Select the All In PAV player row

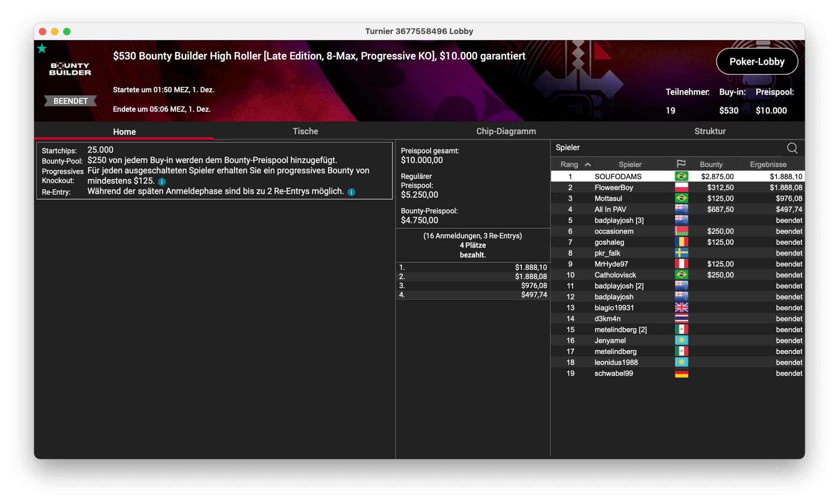[x=610, y=209]
